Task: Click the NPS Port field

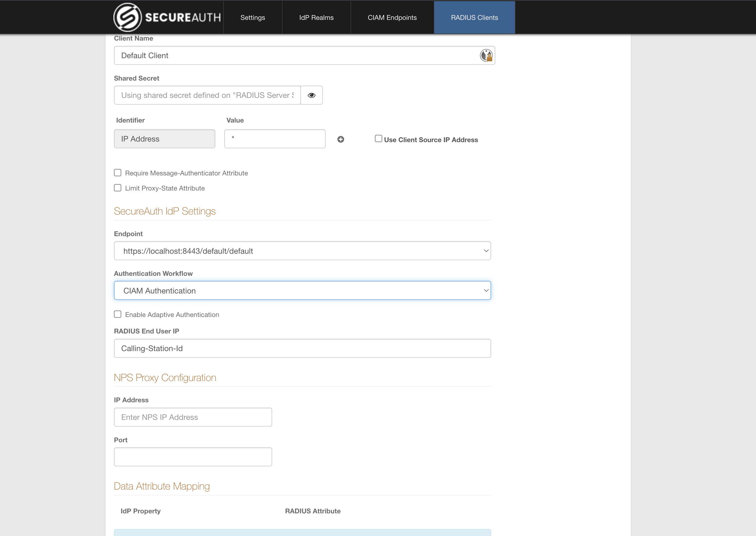Action: pyautogui.click(x=193, y=457)
